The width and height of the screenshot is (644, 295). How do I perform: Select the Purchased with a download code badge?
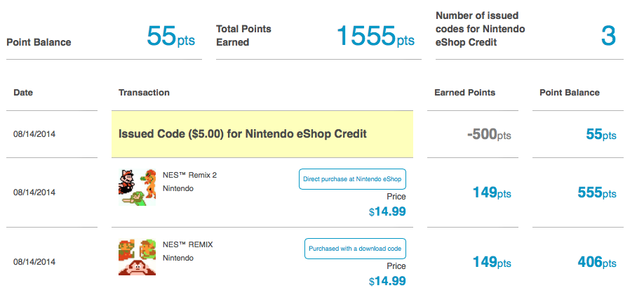(x=355, y=249)
